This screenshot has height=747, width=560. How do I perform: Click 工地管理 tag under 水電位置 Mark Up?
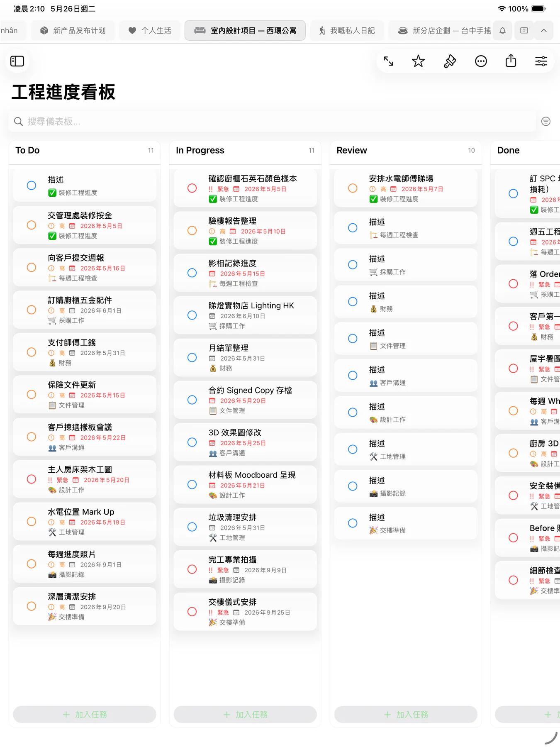66,532
